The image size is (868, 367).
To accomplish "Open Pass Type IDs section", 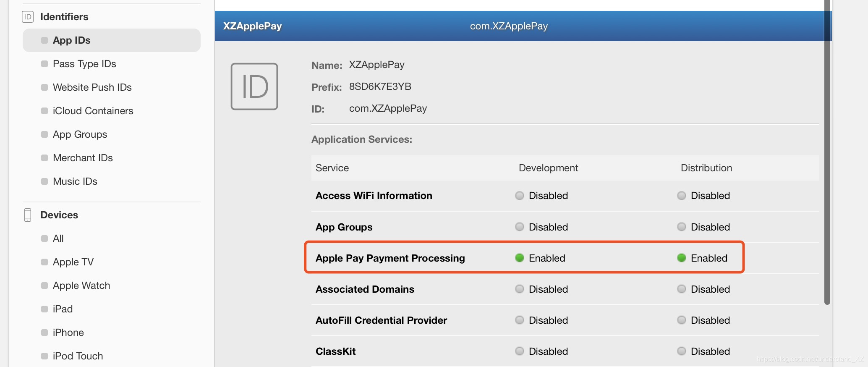I will pos(84,64).
